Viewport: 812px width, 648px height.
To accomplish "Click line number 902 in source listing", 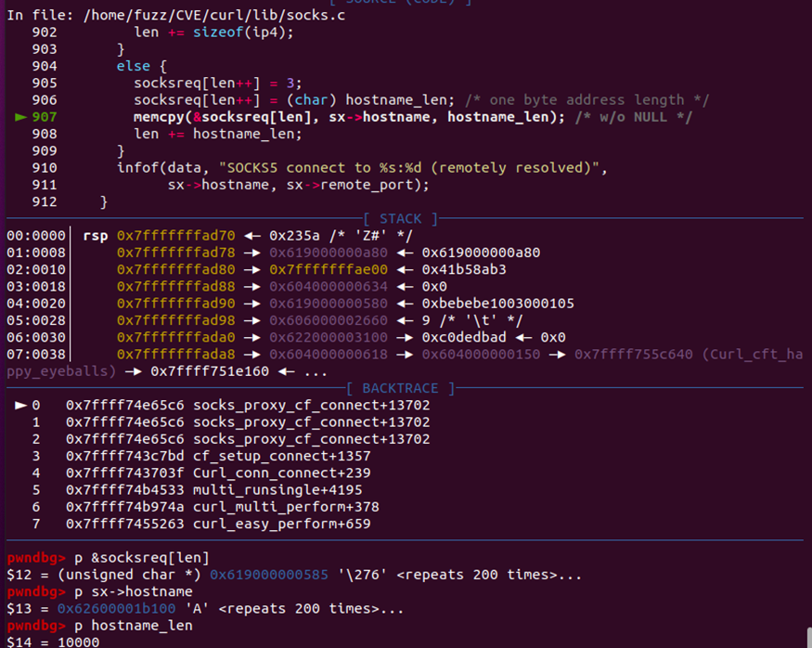I will [x=44, y=32].
